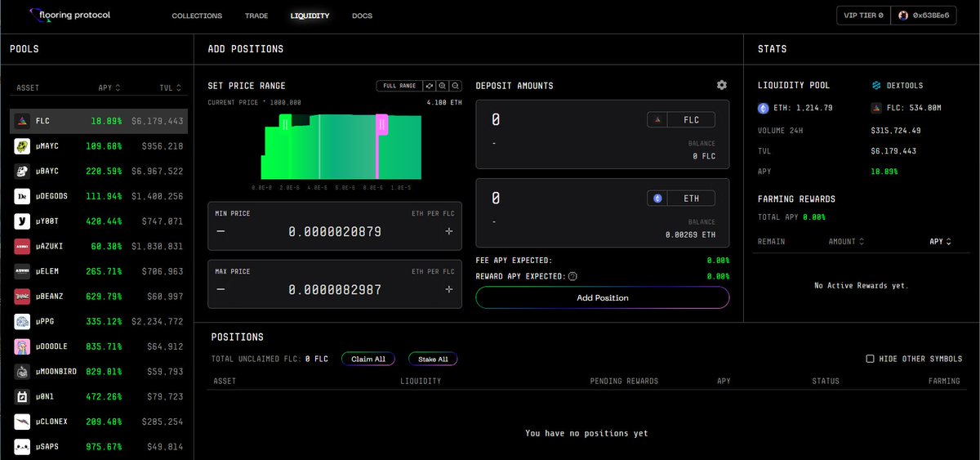Image resolution: width=980 pixels, height=460 pixels.
Task: Click the Claim All button
Action: tap(368, 359)
